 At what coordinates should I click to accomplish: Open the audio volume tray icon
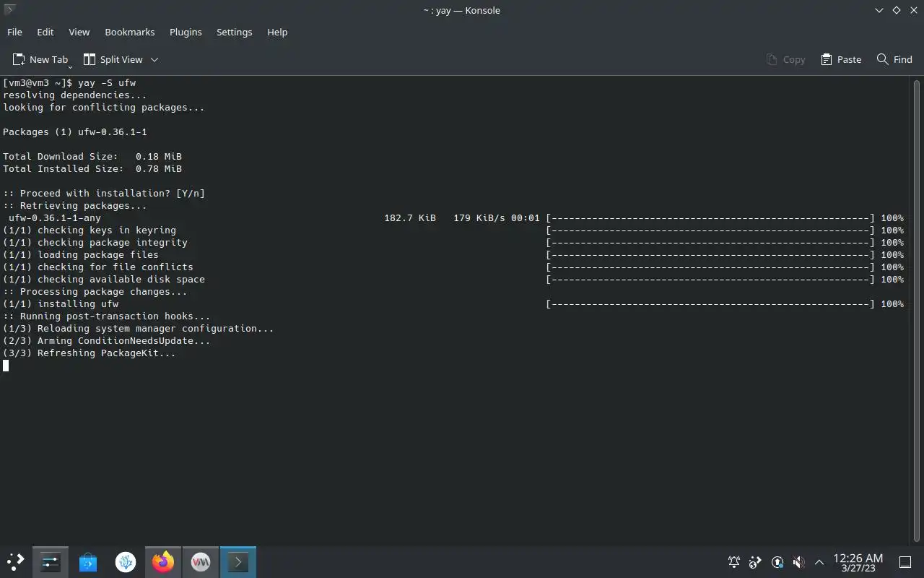coord(798,561)
